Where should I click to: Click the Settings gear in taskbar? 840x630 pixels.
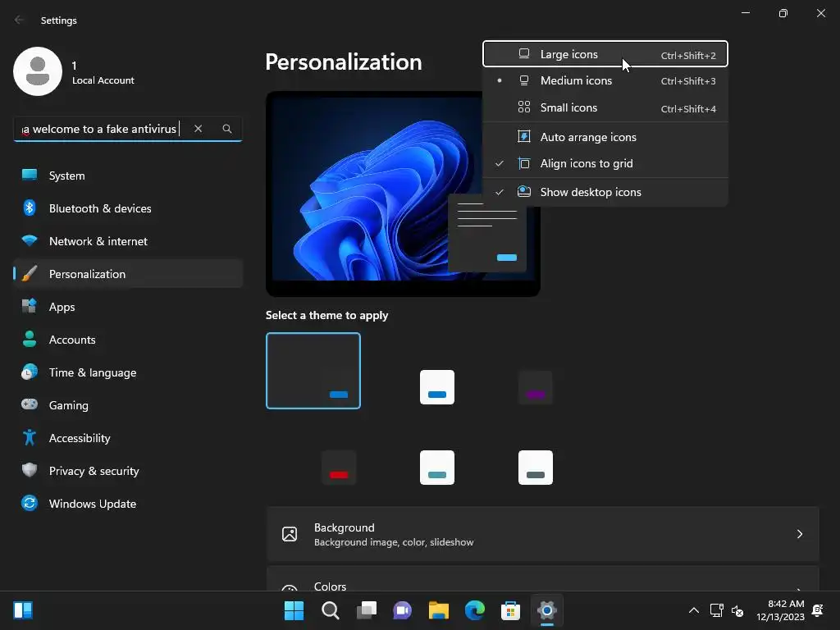pos(547,610)
